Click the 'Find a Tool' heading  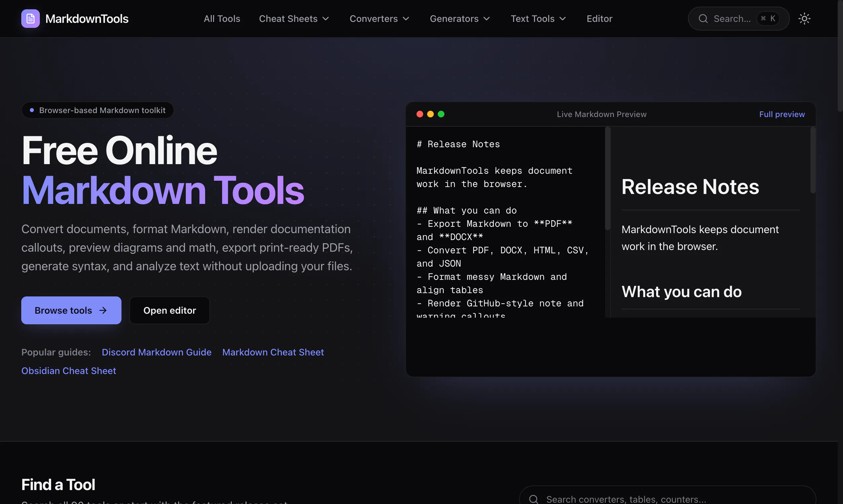pyautogui.click(x=58, y=485)
